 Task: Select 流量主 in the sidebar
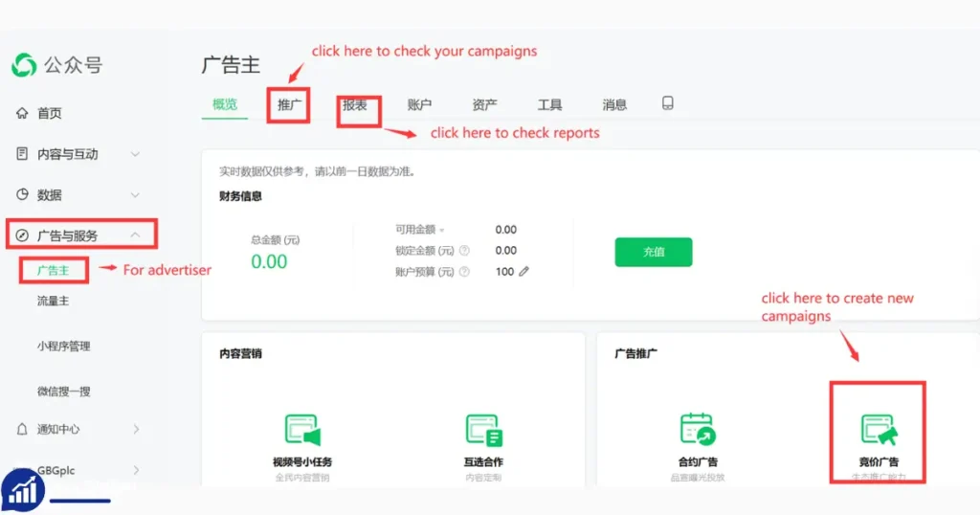pos(54,302)
